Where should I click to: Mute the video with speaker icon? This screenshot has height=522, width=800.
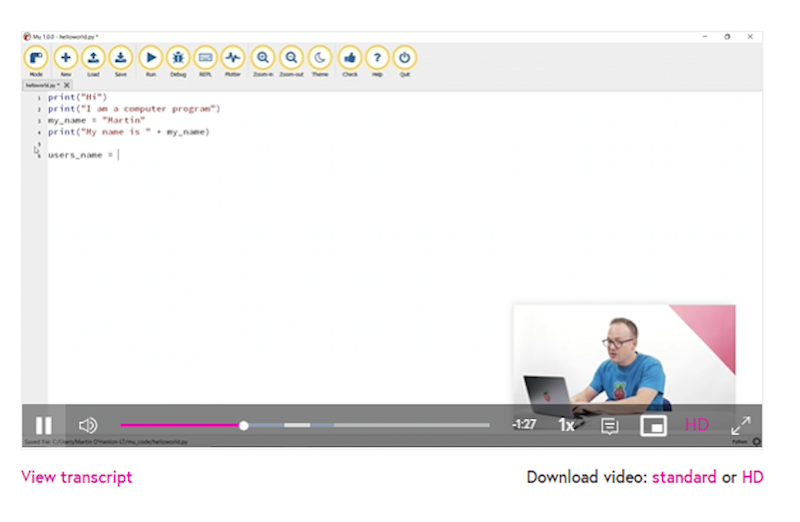[x=88, y=425]
